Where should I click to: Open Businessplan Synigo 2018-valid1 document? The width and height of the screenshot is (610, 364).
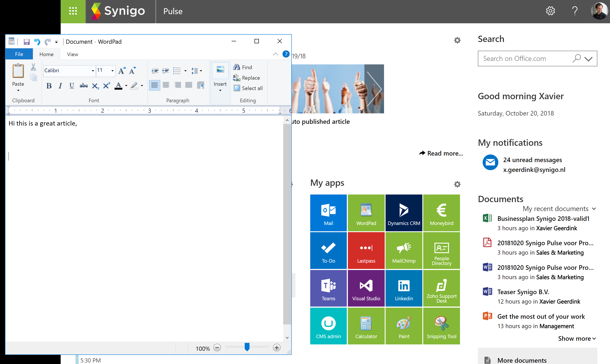tap(543, 218)
